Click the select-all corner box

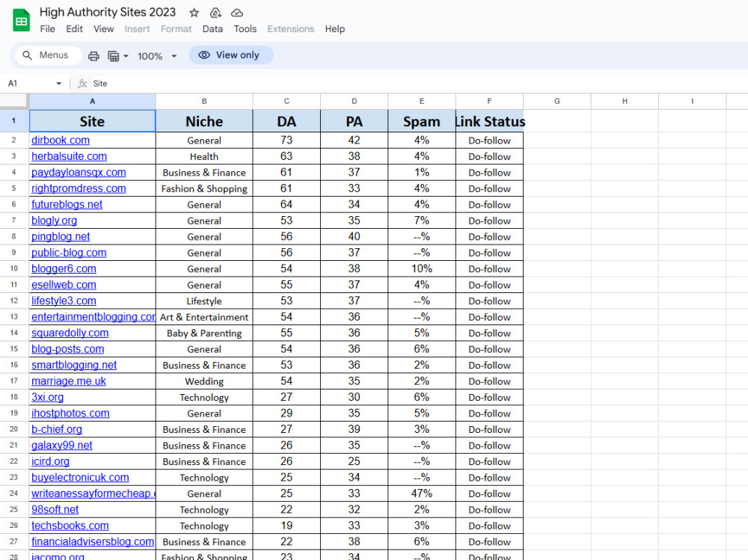point(13,101)
